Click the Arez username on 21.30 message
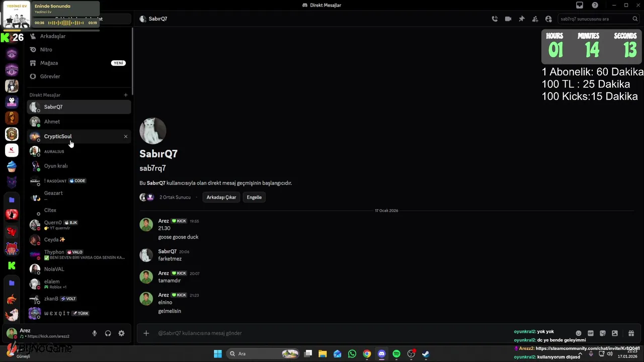 pyautogui.click(x=164, y=221)
